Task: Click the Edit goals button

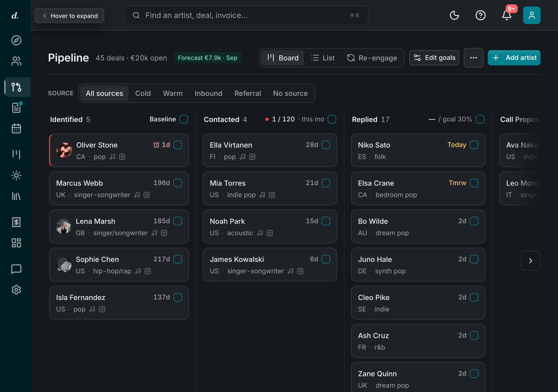Action: [434, 58]
